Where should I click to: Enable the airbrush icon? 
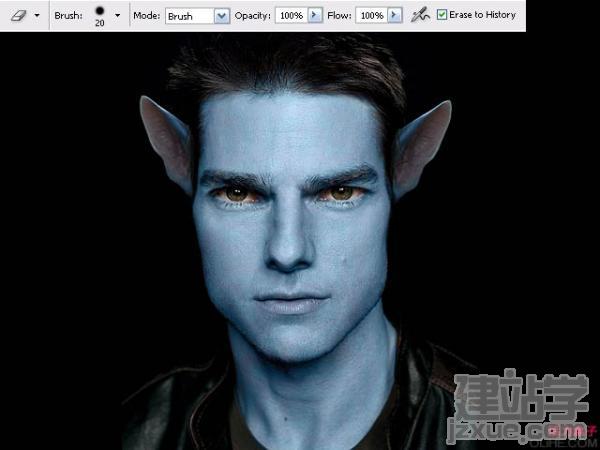420,16
